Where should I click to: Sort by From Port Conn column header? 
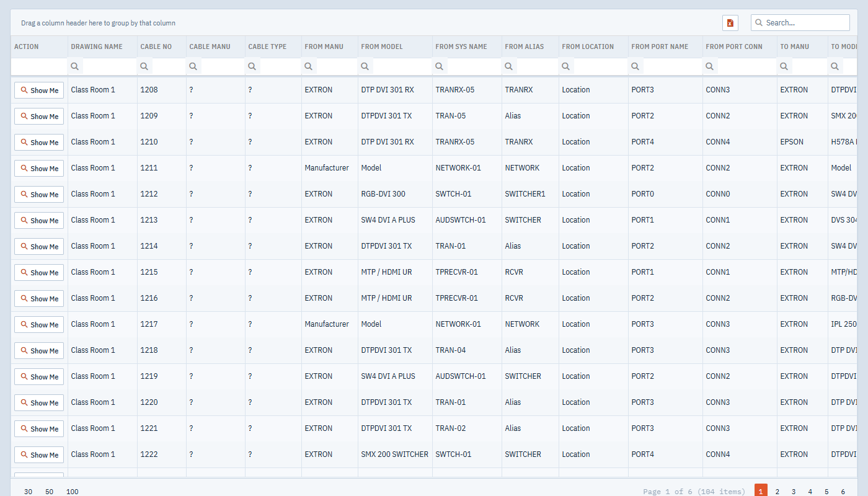(740, 46)
